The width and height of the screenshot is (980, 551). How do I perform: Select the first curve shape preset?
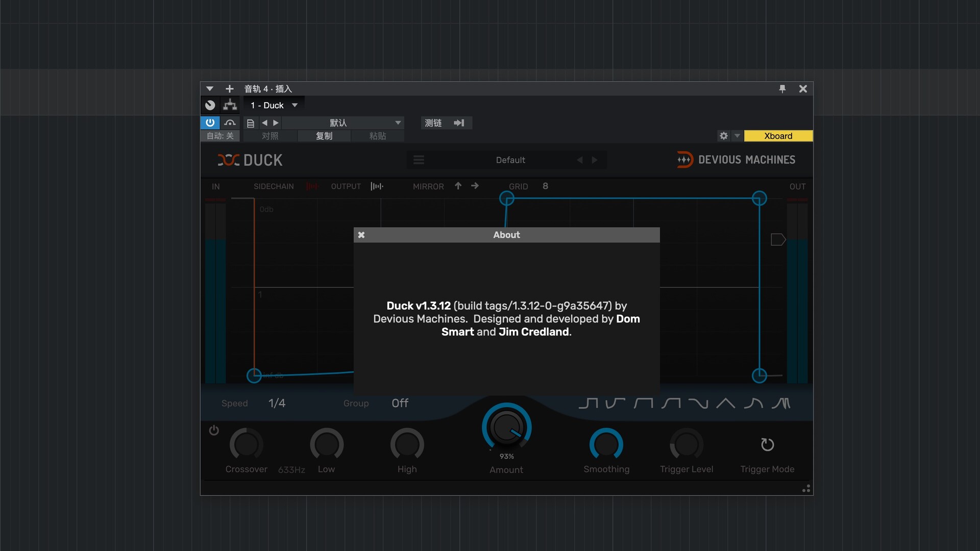click(588, 404)
